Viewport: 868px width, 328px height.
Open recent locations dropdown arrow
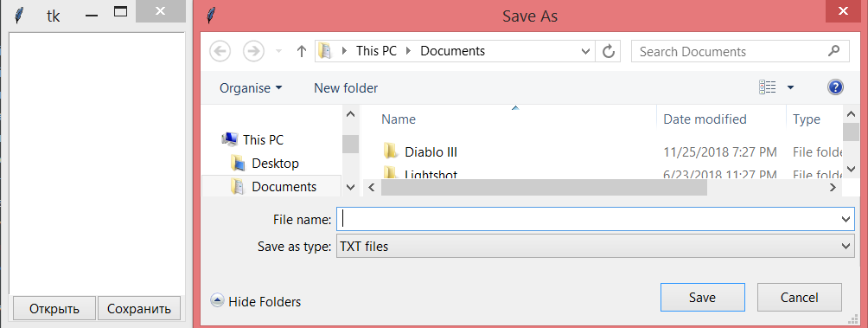click(x=279, y=52)
